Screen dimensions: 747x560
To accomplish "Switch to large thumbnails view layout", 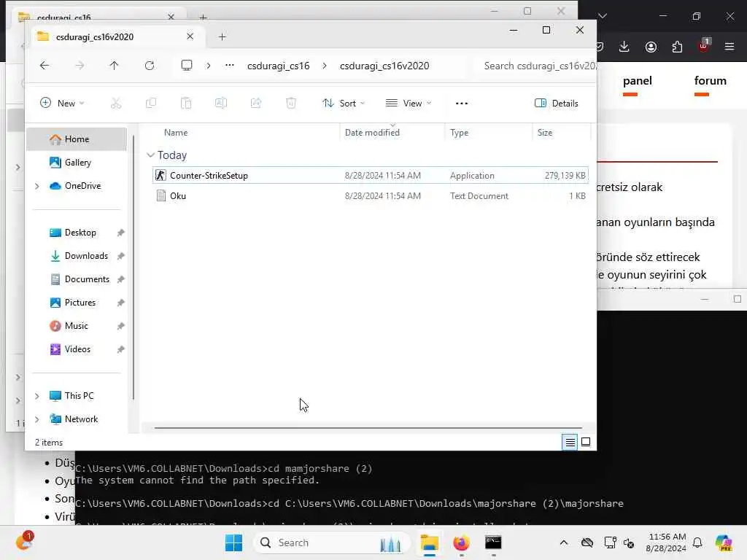I will (x=586, y=443).
